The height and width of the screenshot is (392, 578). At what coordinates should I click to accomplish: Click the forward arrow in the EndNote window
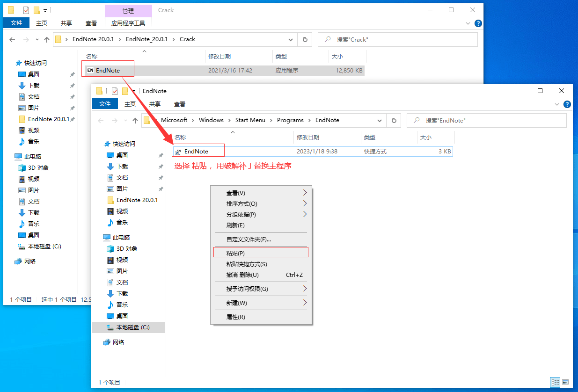[x=115, y=121]
